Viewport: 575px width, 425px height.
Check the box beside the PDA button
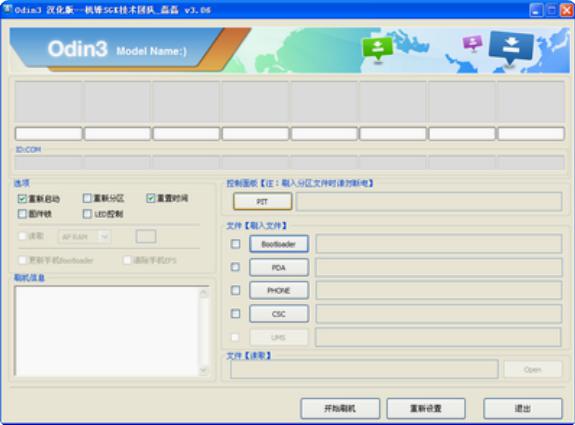(x=235, y=267)
